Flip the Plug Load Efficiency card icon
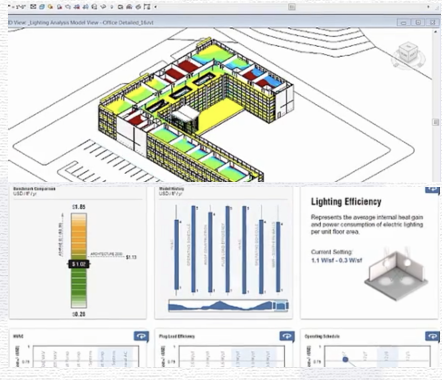The image size is (442, 380). click(287, 336)
